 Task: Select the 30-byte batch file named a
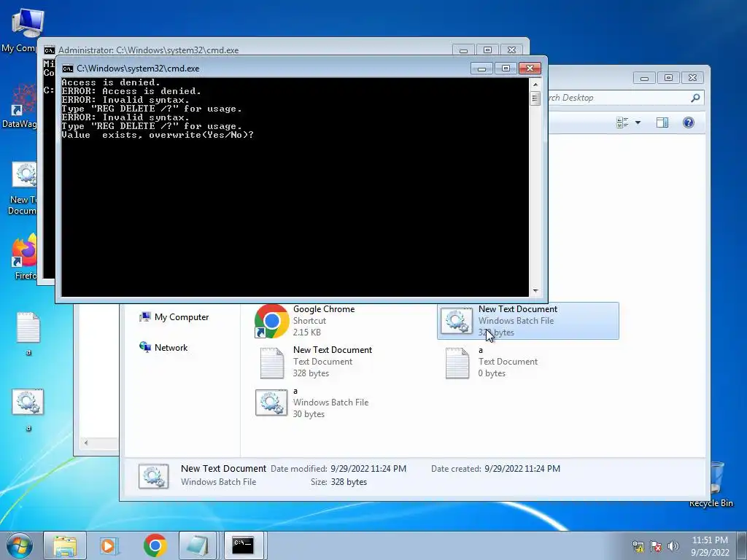pyautogui.click(x=312, y=402)
